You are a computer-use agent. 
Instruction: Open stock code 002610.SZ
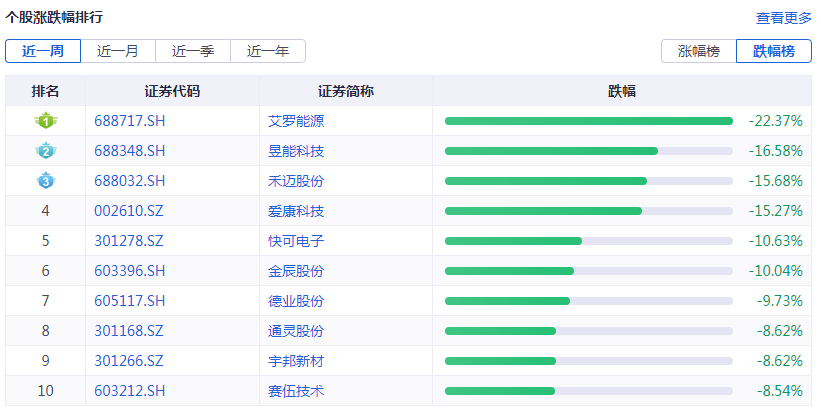click(x=129, y=211)
